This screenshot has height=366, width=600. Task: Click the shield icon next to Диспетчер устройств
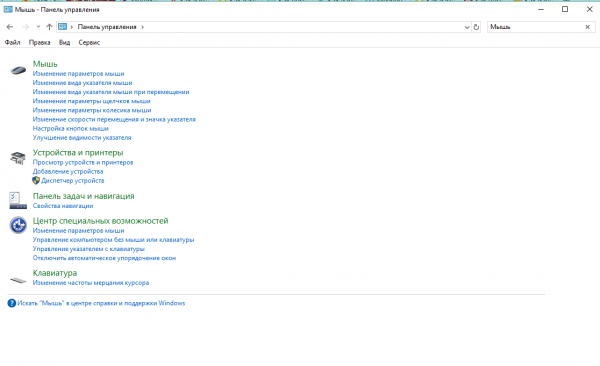point(36,180)
